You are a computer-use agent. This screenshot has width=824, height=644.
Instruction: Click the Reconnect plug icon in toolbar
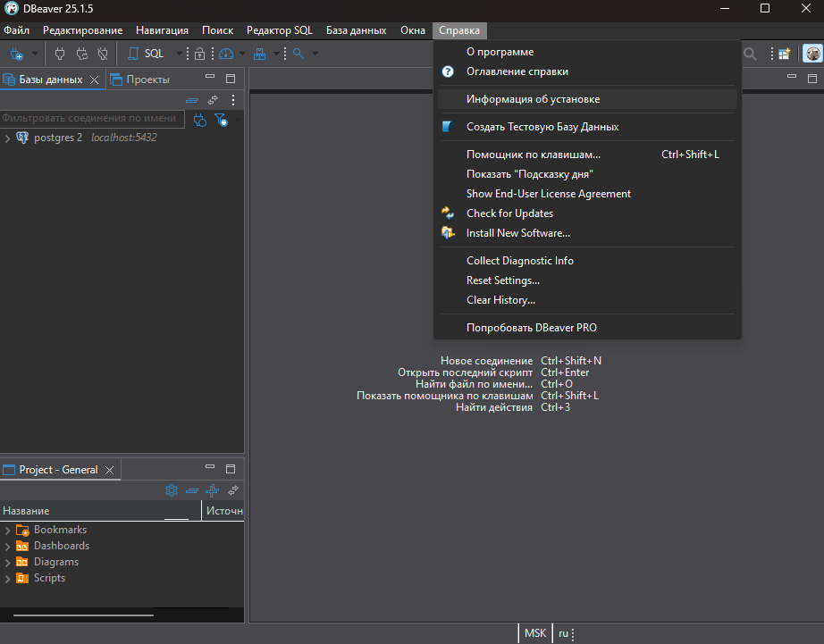[x=81, y=54]
